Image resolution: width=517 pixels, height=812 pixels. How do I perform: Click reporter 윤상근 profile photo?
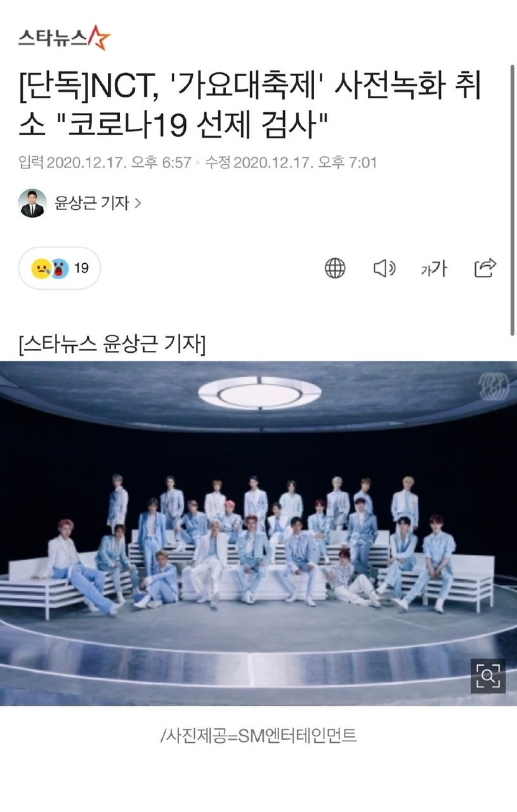tap(33, 203)
